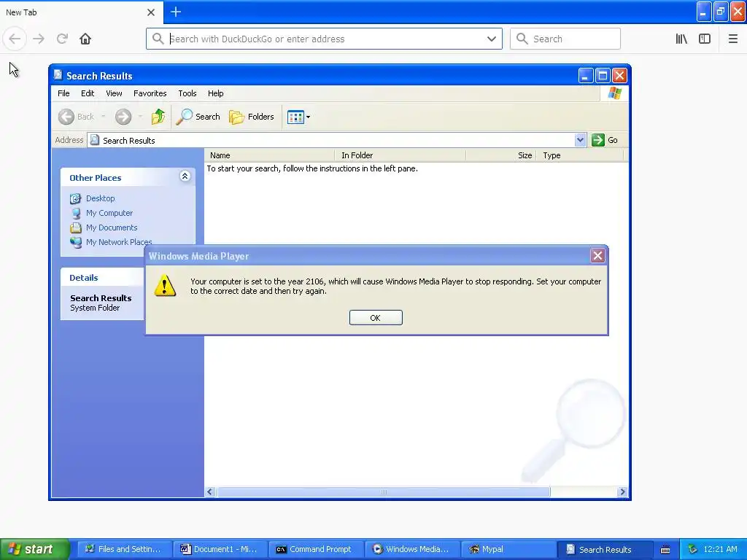This screenshot has width=747, height=560.
Task: Open a new browser tab with plus
Action: pos(176,12)
